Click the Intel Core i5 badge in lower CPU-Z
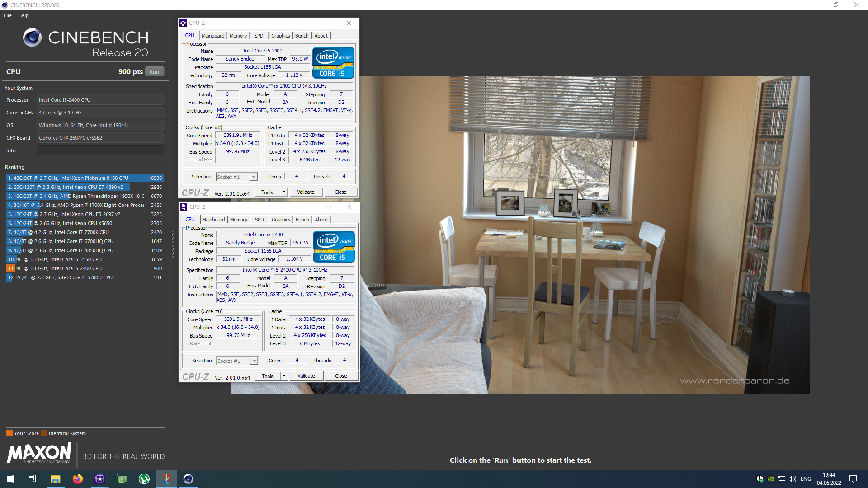Viewport: 868px width, 488px height. (334, 247)
